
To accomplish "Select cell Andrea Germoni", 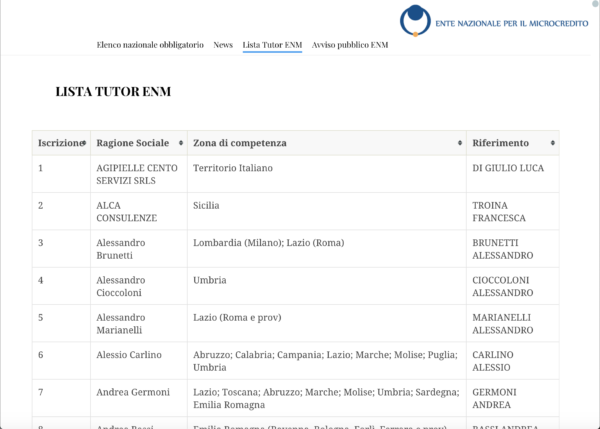I will tap(139, 398).
